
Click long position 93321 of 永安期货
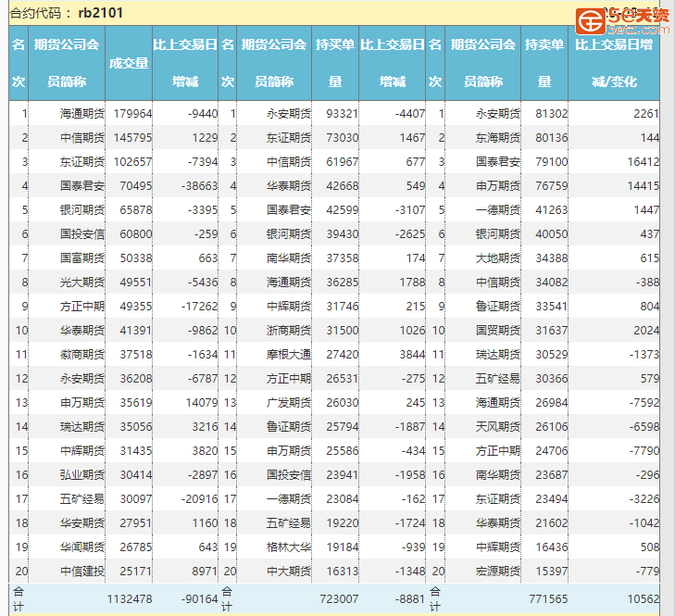coord(343,114)
